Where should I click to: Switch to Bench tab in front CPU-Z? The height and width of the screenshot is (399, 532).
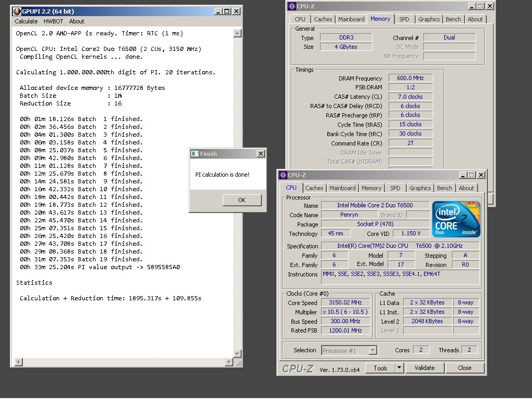click(x=445, y=188)
